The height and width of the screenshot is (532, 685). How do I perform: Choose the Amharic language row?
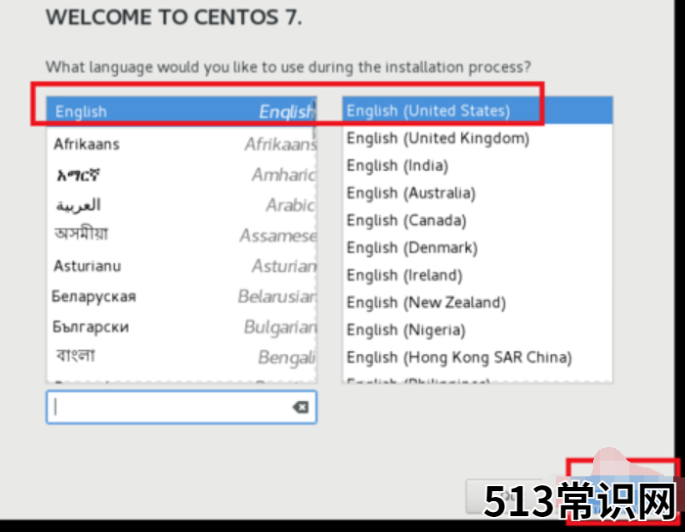(x=181, y=175)
